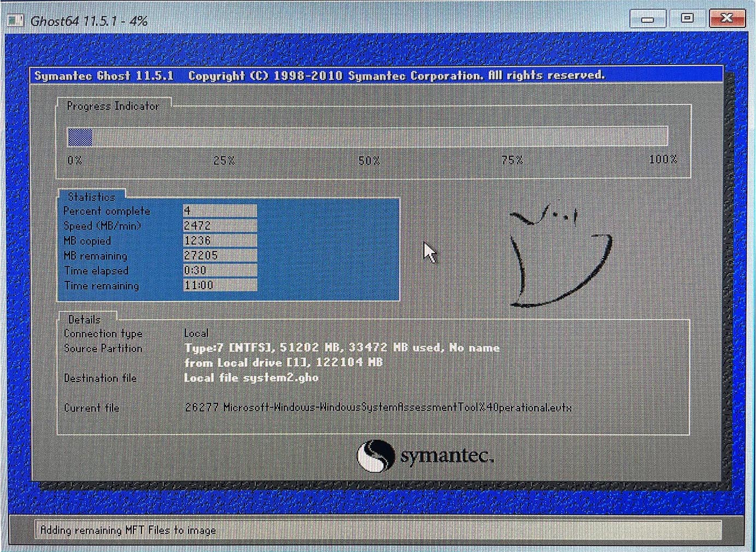Click the 100% progress mark label
The image size is (756, 552).
pos(663,160)
